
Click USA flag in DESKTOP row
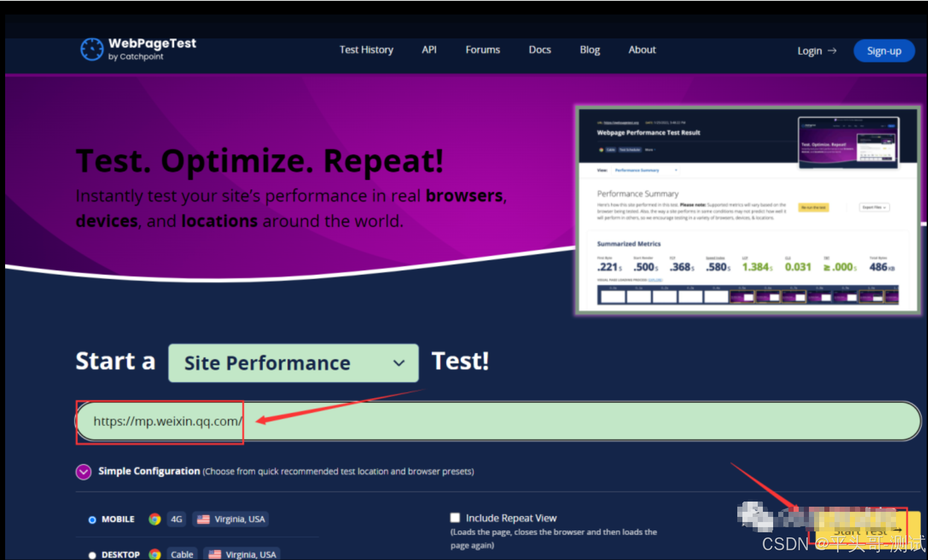pyautogui.click(x=215, y=554)
